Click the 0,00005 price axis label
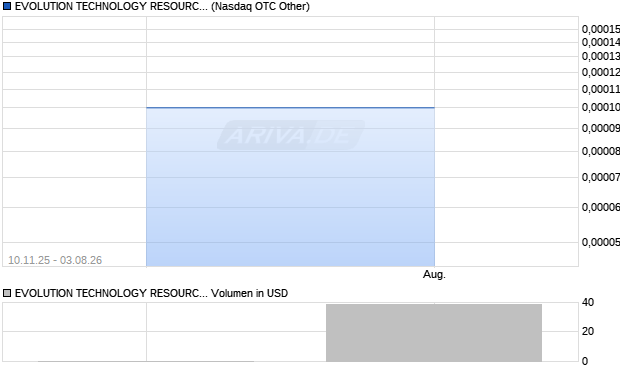The image size is (620, 371). (x=601, y=242)
